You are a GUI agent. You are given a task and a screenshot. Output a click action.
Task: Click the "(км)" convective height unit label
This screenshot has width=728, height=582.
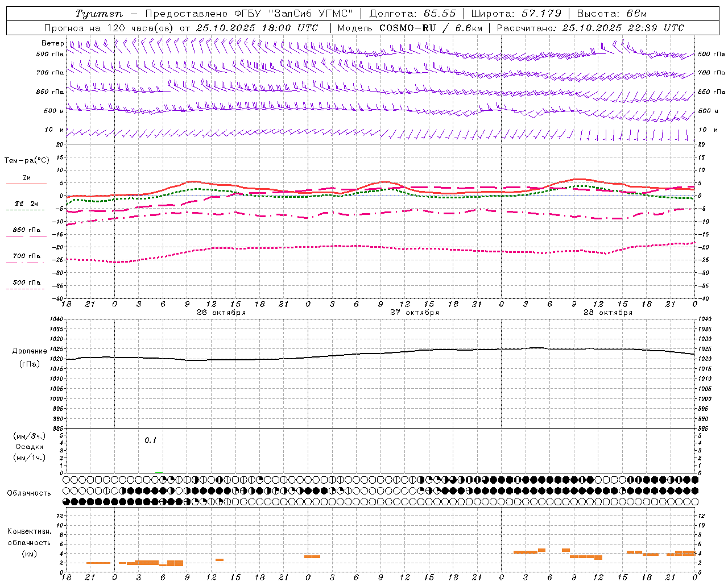[x=30, y=553]
